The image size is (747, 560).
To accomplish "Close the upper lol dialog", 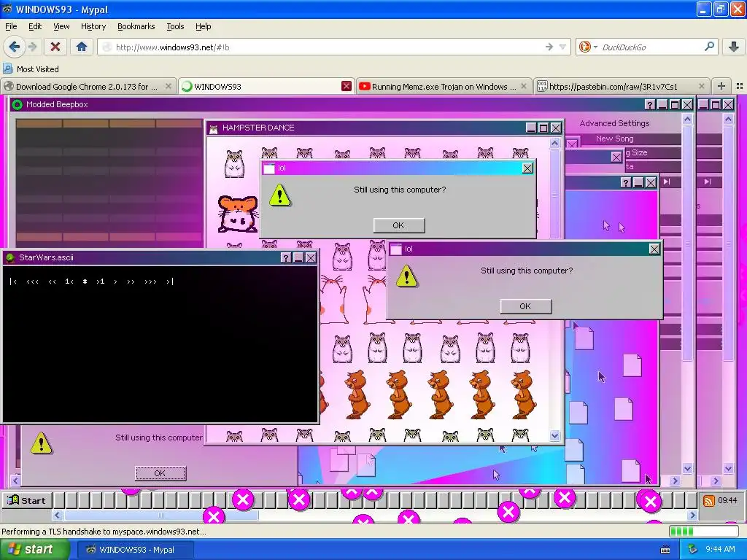I will 527,168.
